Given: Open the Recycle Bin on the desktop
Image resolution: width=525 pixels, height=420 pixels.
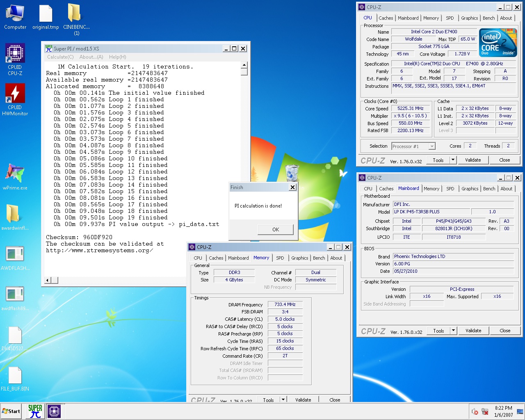Looking at the screenshot, I should (x=292, y=173).
